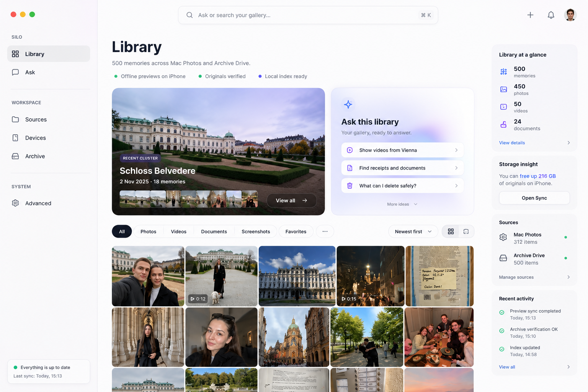Click the Mac Photos status dot
The width and height of the screenshot is (588, 392).
[565, 237]
